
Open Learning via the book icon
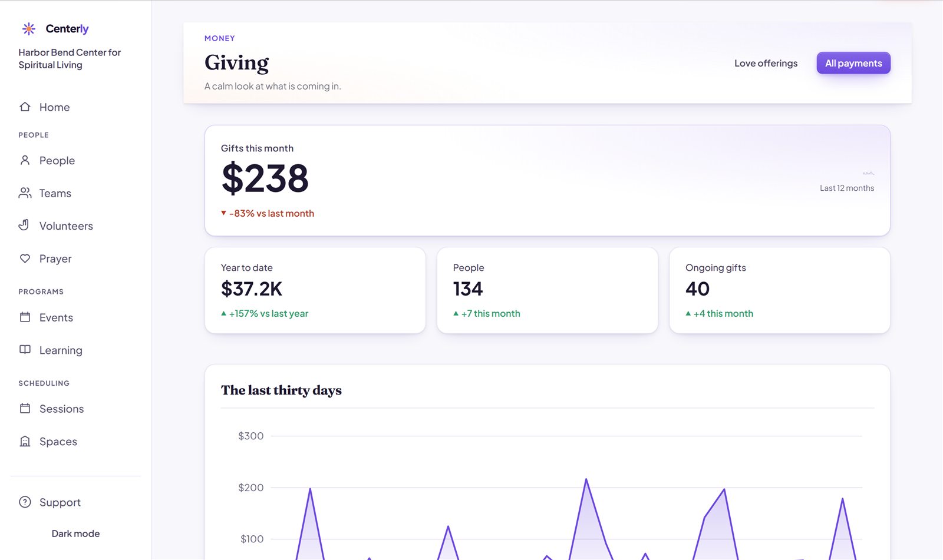coord(25,350)
